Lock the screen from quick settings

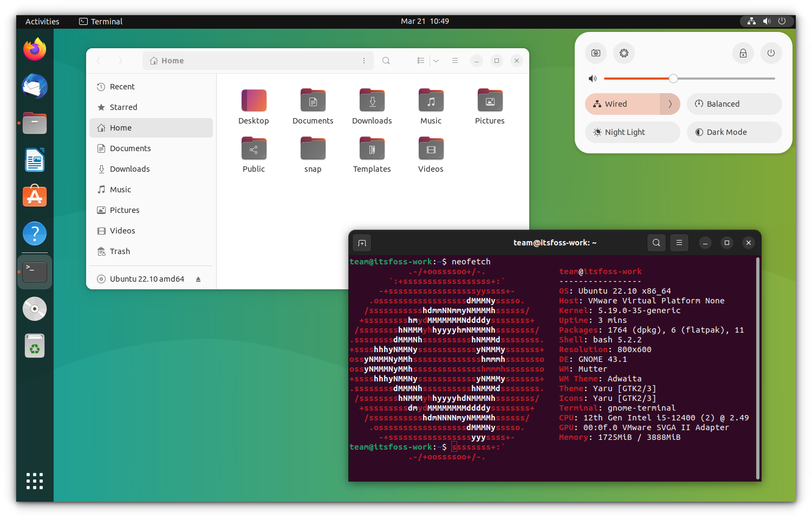tap(743, 53)
